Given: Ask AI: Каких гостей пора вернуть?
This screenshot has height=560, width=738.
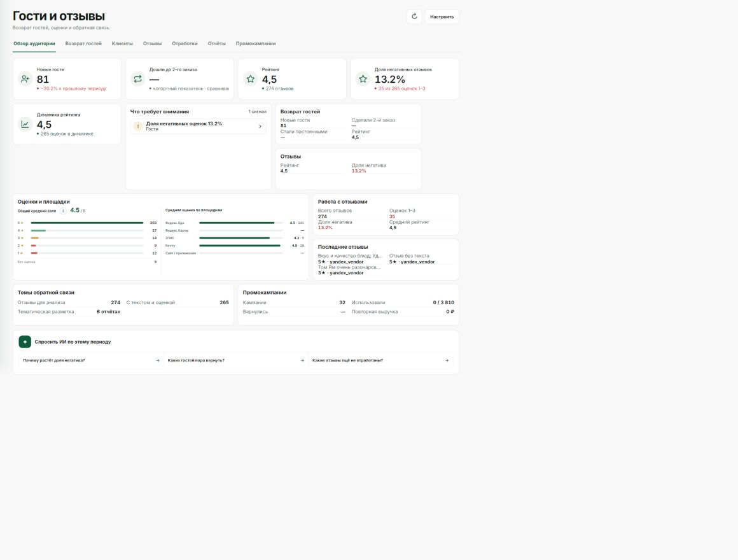Looking at the screenshot, I should [236, 360].
